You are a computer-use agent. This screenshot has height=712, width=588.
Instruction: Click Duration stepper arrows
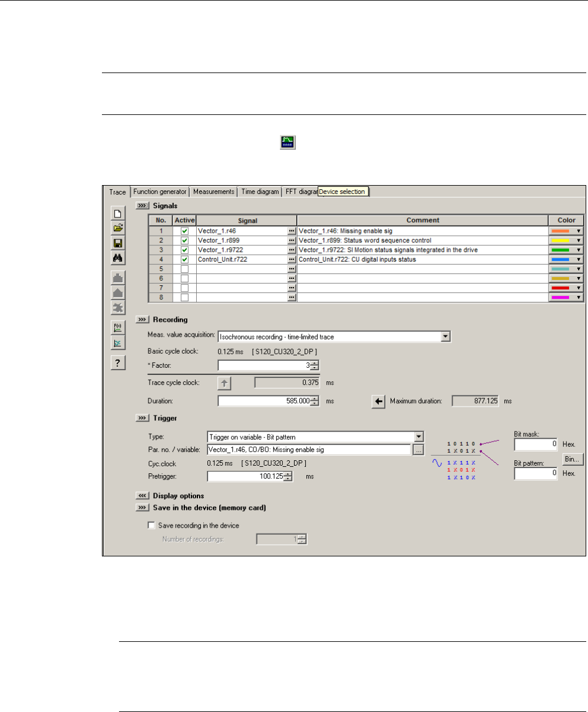click(x=315, y=401)
